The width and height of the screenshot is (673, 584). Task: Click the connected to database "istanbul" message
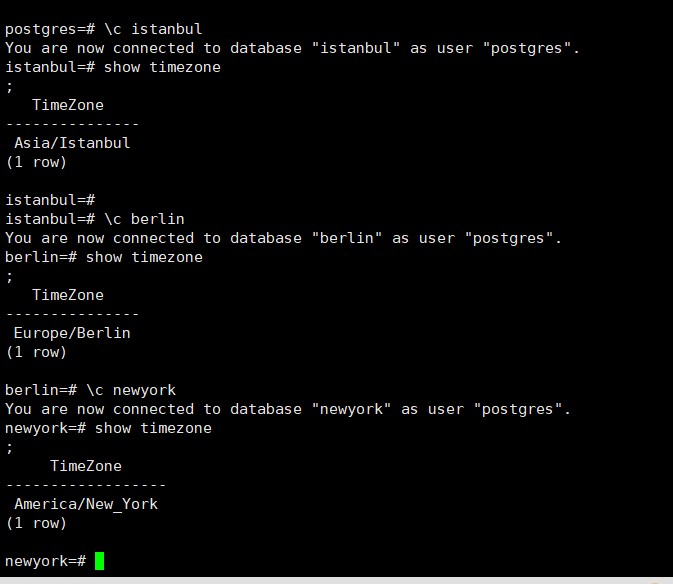point(292,48)
